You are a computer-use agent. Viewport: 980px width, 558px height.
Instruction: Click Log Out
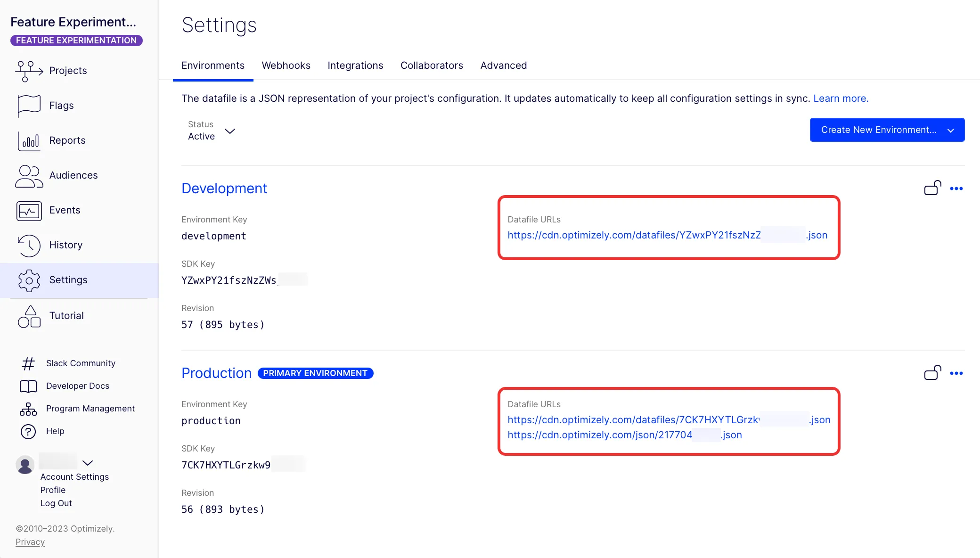[56, 503]
